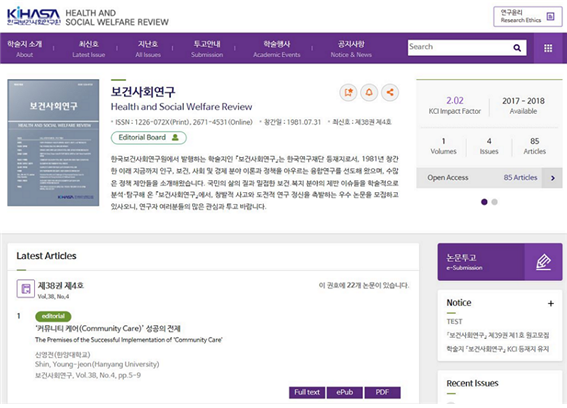
Task: Download the article PDF button
Action: pos(383,392)
